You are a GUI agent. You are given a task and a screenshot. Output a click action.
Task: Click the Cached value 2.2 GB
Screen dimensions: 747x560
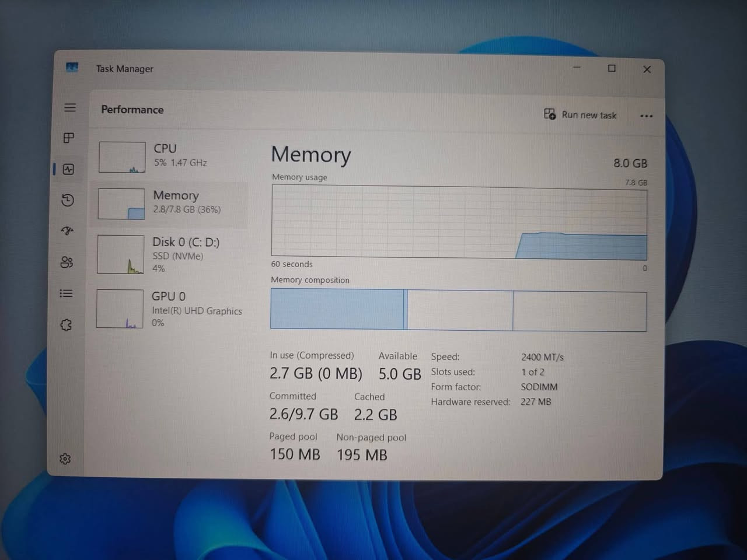pos(375,415)
